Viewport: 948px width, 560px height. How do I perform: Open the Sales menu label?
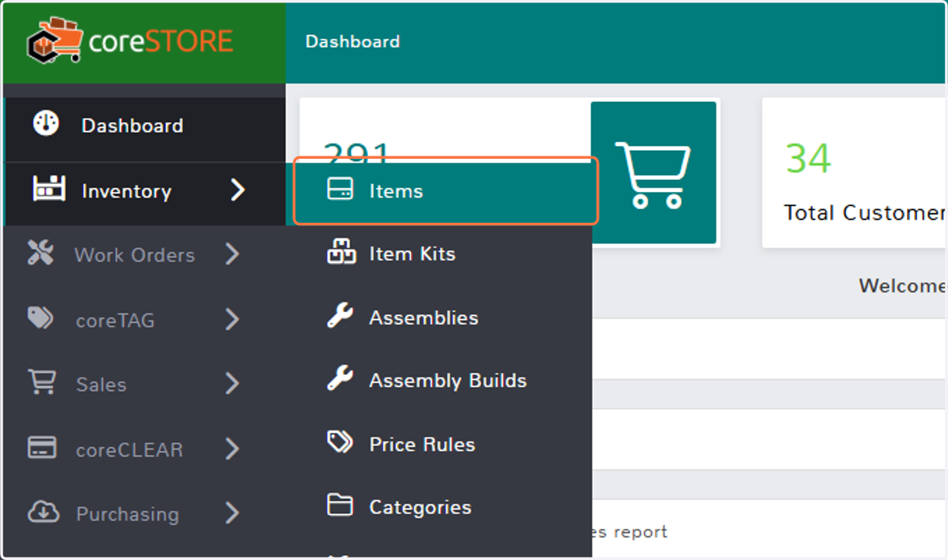(101, 385)
